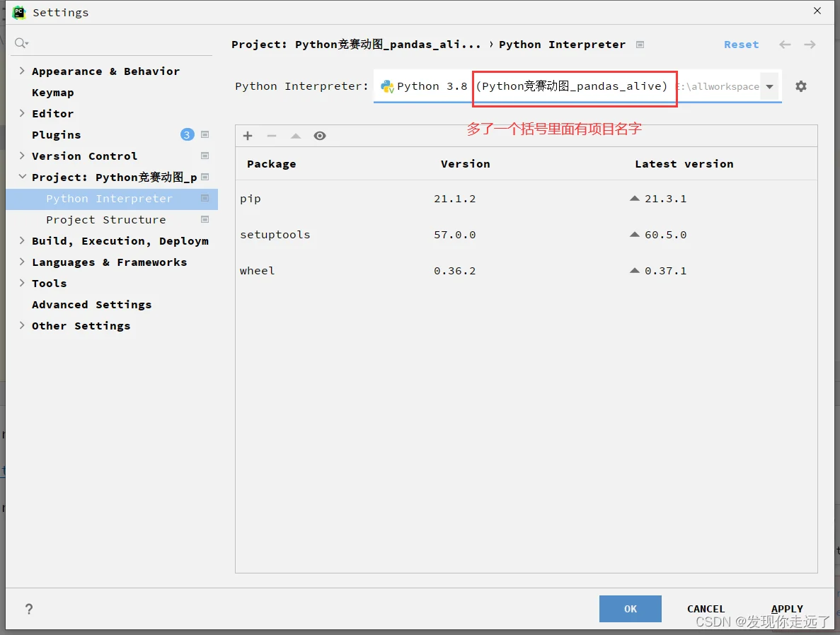840x635 pixels.
Task: Expand Version Control section
Action: pyautogui.click(x=22, y=156)
